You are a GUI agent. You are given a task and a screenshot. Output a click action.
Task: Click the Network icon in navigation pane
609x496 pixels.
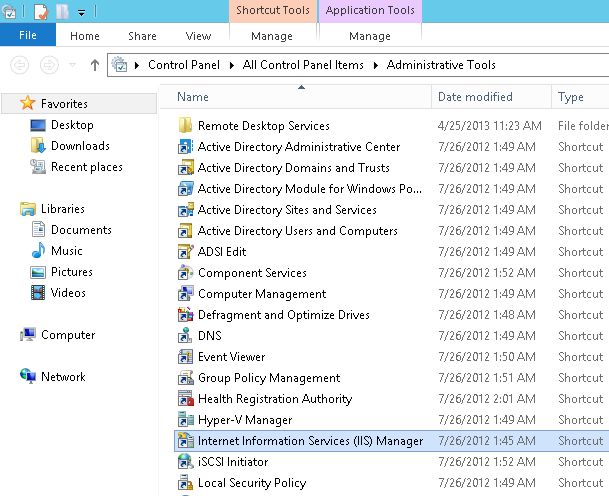[x=28, y=376]
